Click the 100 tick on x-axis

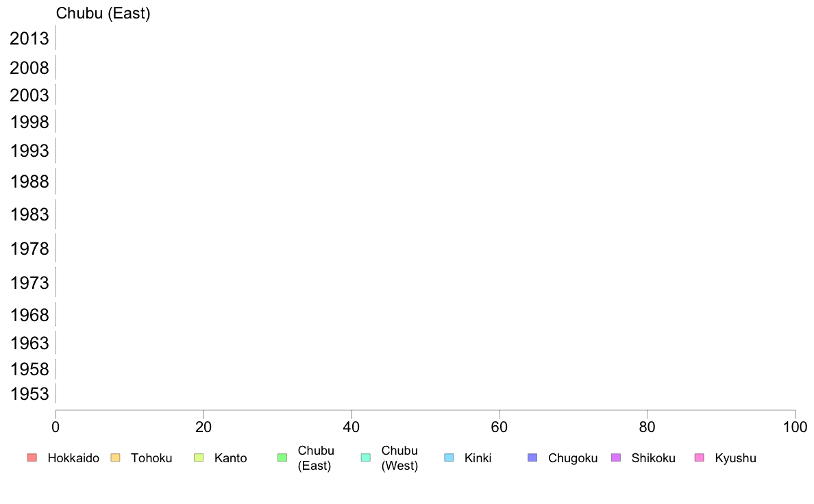(x=795, y=427)
